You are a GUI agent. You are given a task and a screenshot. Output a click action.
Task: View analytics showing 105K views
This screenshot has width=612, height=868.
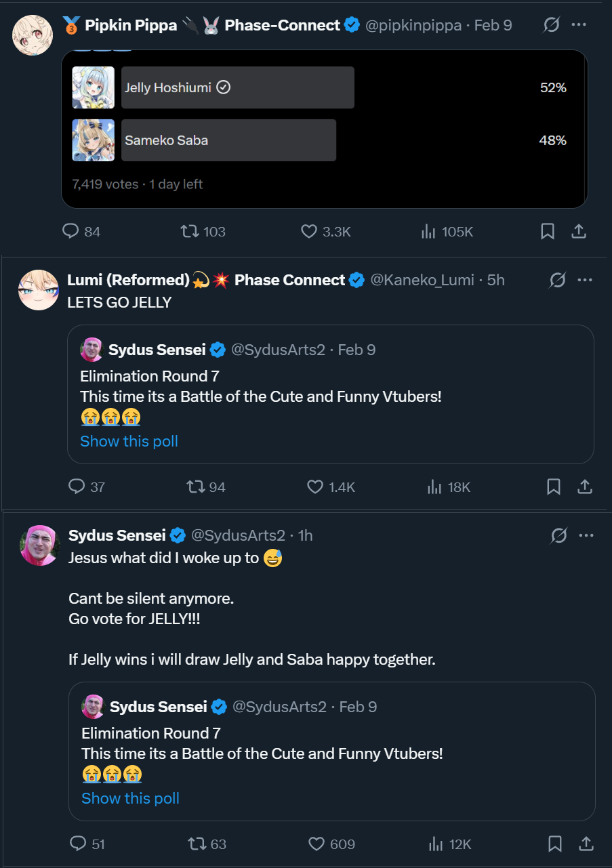(447, 232)
